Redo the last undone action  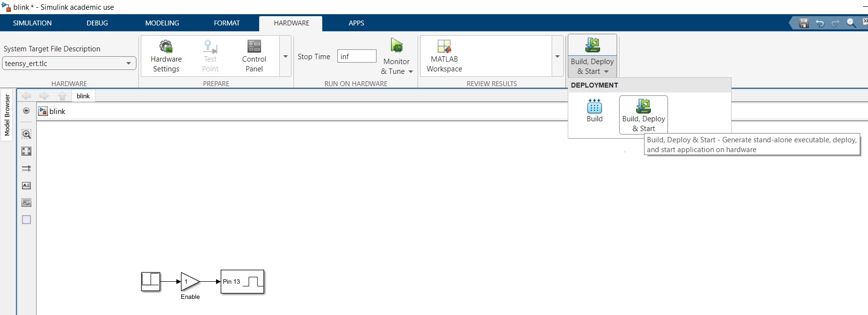(x=835, y=23)
